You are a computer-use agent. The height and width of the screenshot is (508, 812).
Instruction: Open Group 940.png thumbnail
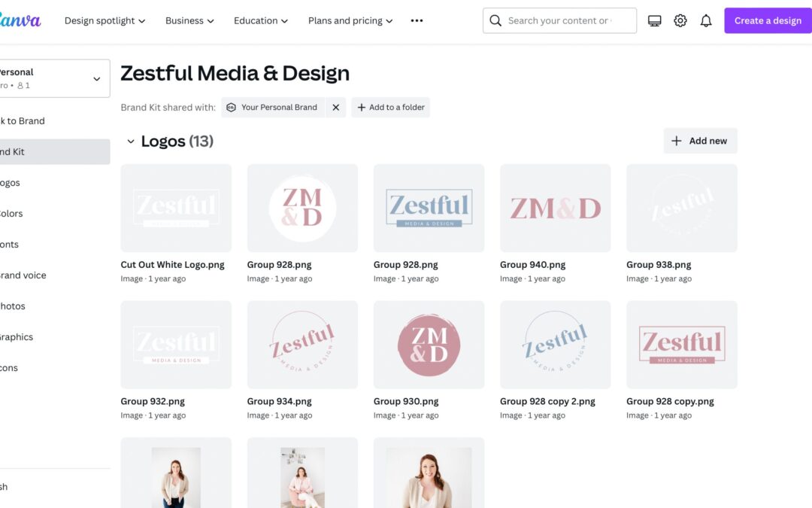[x=555, y=208]
